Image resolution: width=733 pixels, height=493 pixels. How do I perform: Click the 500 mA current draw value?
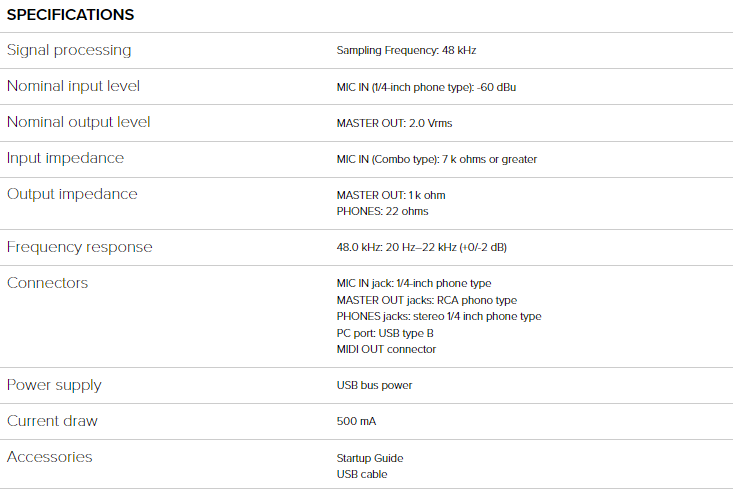(356, 421)
